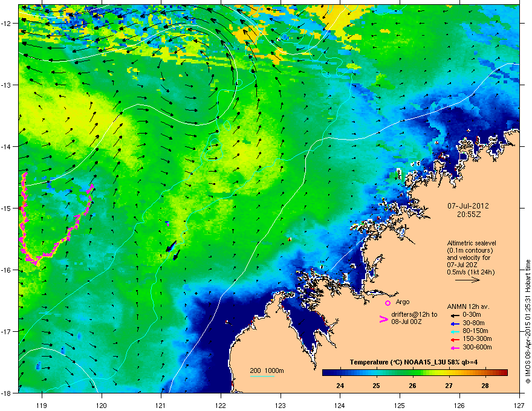
Task: Click the 'Altimetric sealevel' caption
Action: pyautogui.click(x=472, y=243)
